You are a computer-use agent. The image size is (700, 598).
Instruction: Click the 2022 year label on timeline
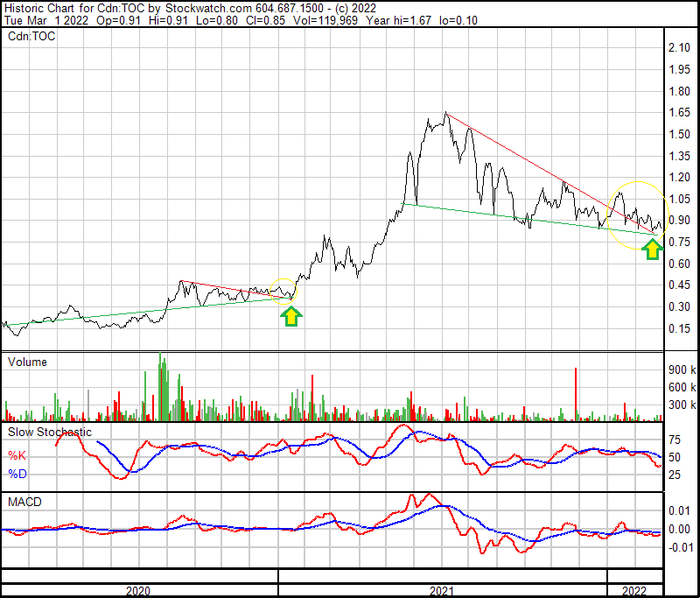(x=634, y=591)
